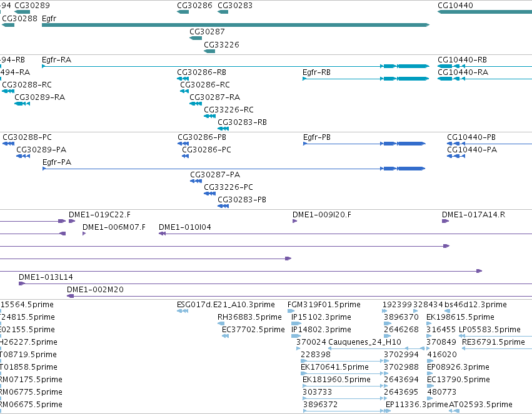Click the DME1-009I20.F clone label
This screenshot has width=532, height=414.
tap(322, 215)
